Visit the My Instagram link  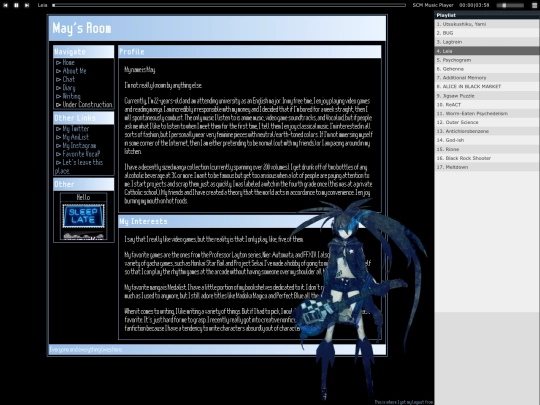point(79,145)
